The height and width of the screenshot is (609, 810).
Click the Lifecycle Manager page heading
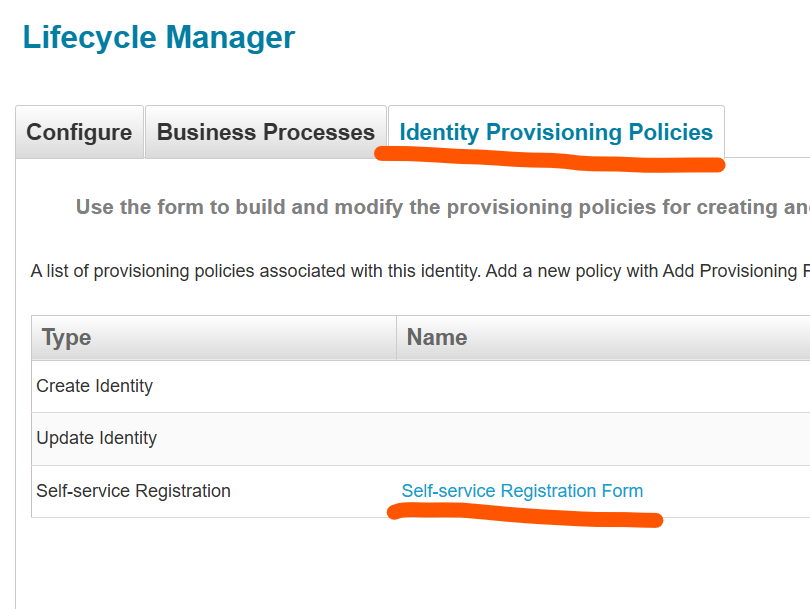click(159, 38)
